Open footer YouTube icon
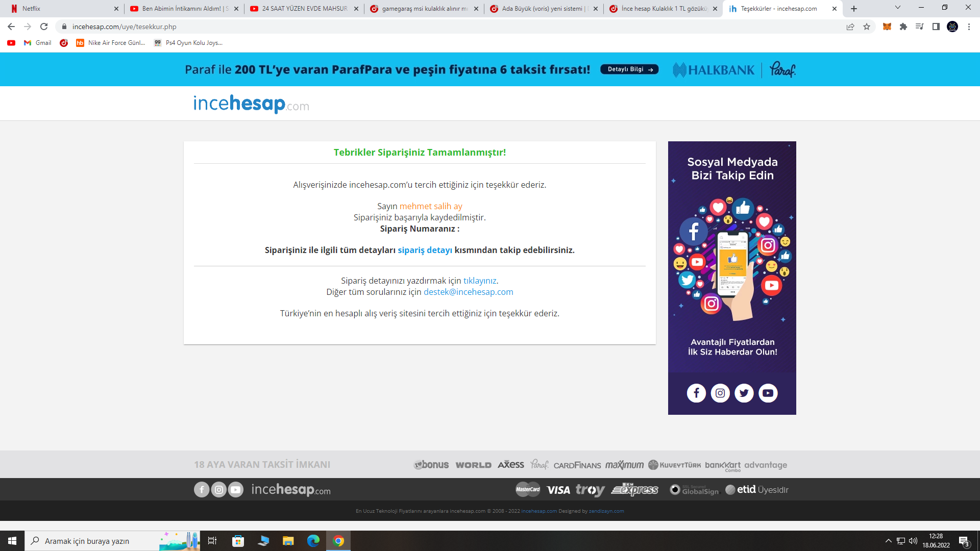This screenshot has height=551, width=980. (x=235, y=490)
